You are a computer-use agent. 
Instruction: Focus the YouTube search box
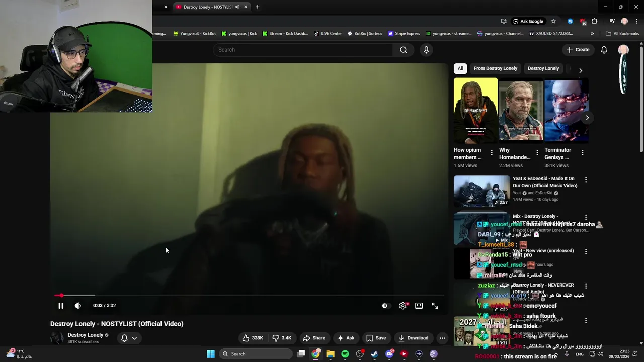303,50
